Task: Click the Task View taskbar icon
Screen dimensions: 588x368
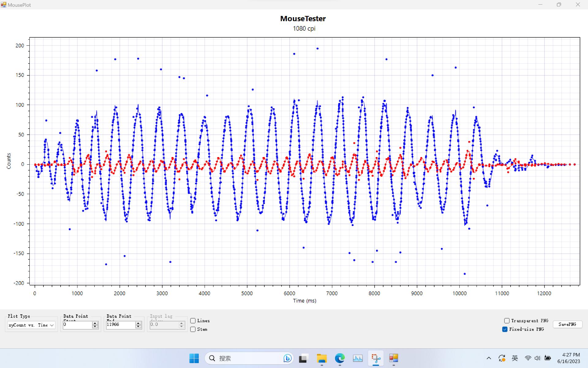Action: [x=303, y=358]
